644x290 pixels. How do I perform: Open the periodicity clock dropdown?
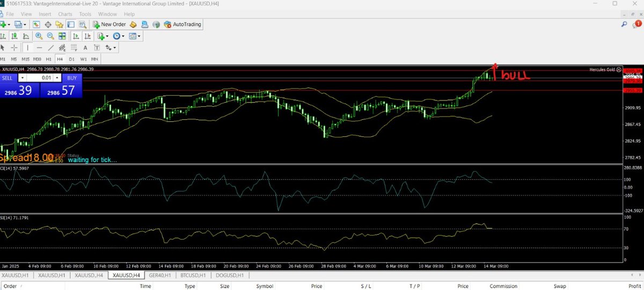pyautogui.click(x=118, y=36)
